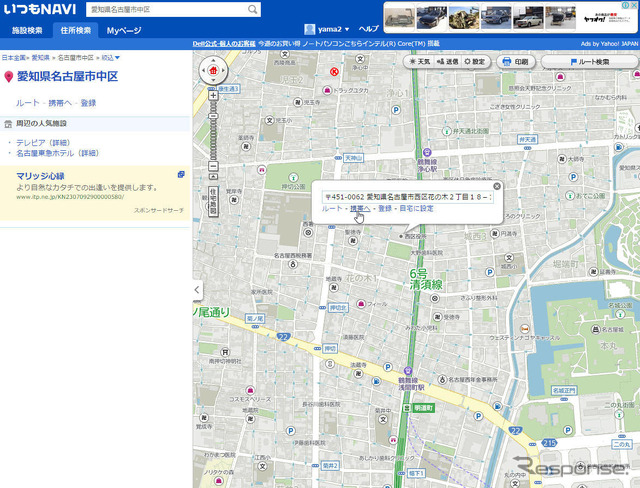Open the マリッジ心緑 sponsored link
640x488 pixels.
click(x=40, y=176)
